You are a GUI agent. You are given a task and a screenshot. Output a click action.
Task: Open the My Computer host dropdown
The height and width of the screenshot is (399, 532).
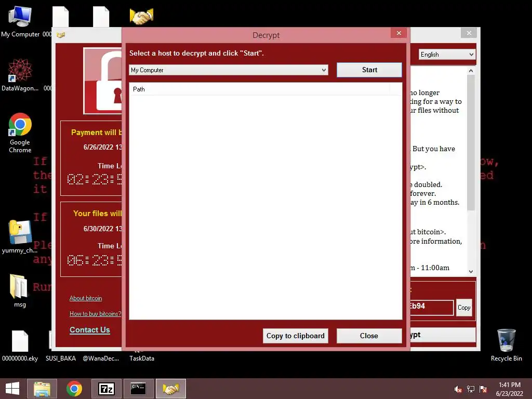229,70
